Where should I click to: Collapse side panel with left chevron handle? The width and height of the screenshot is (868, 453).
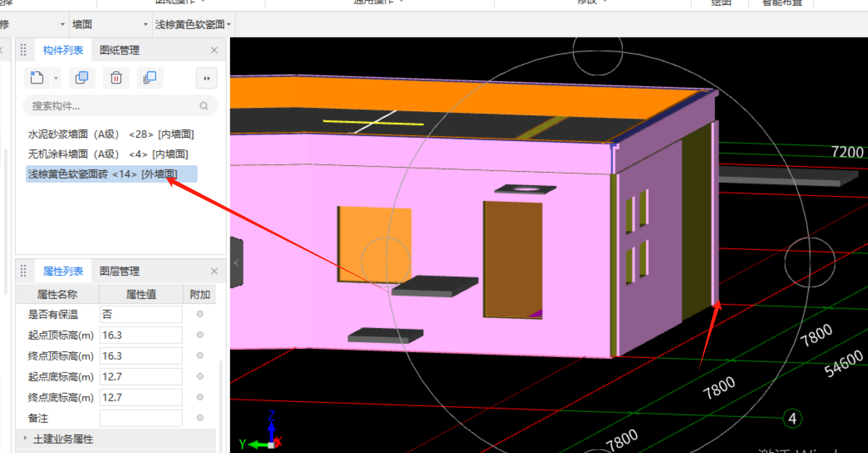pos(237,263)
